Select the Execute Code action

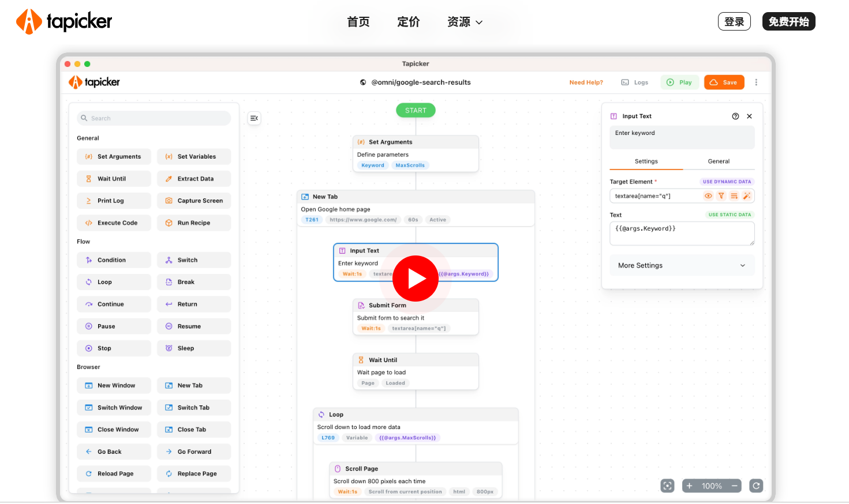click(x=114, y=223)
